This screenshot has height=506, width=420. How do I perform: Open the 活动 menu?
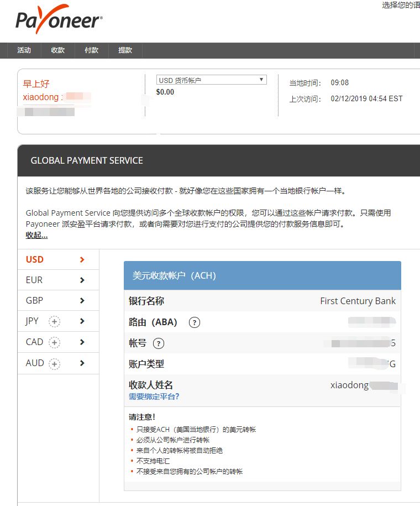[x=24, y=50]
